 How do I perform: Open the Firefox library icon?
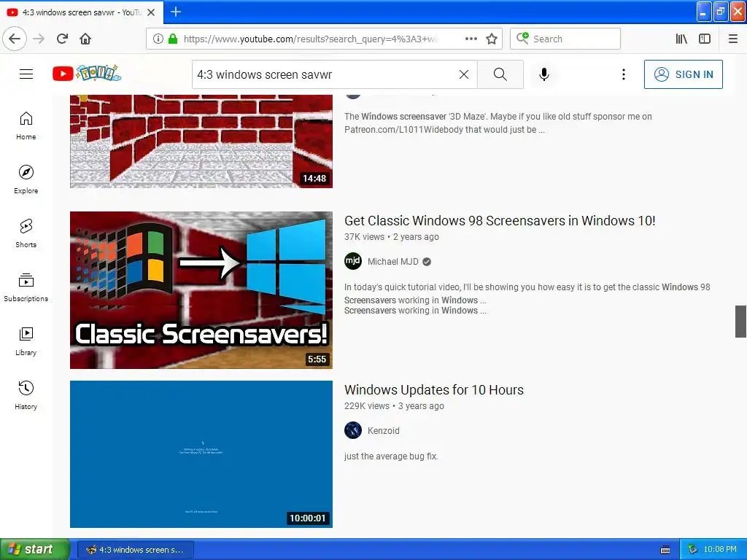(x=681, y=39)
